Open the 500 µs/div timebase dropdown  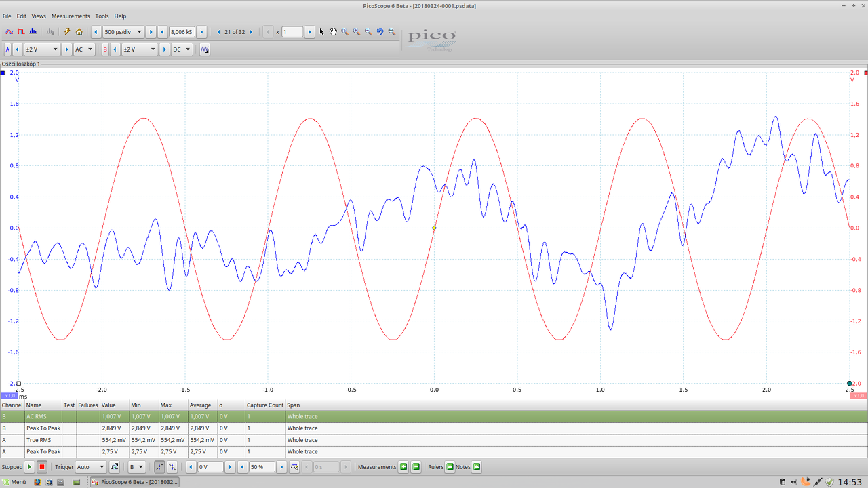[123, 32]
